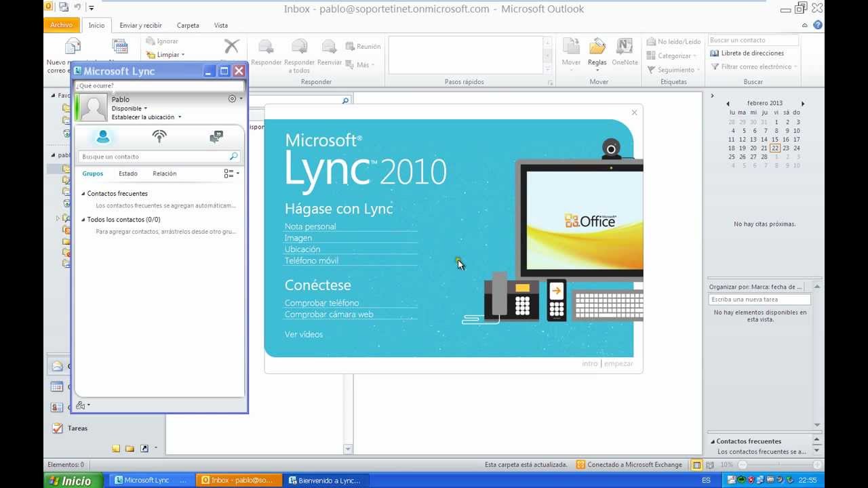Click the Ver vídeos link
The image size is (868, 488).
coord(304,334)
